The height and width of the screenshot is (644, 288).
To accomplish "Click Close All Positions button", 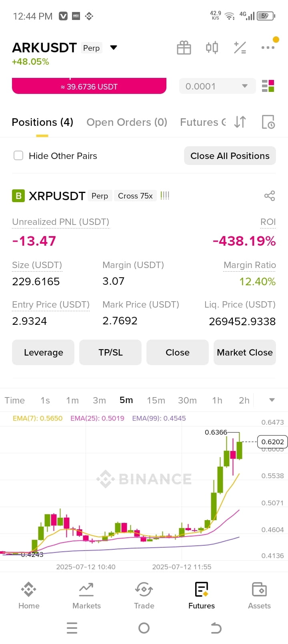I will [x=230, y=156].
